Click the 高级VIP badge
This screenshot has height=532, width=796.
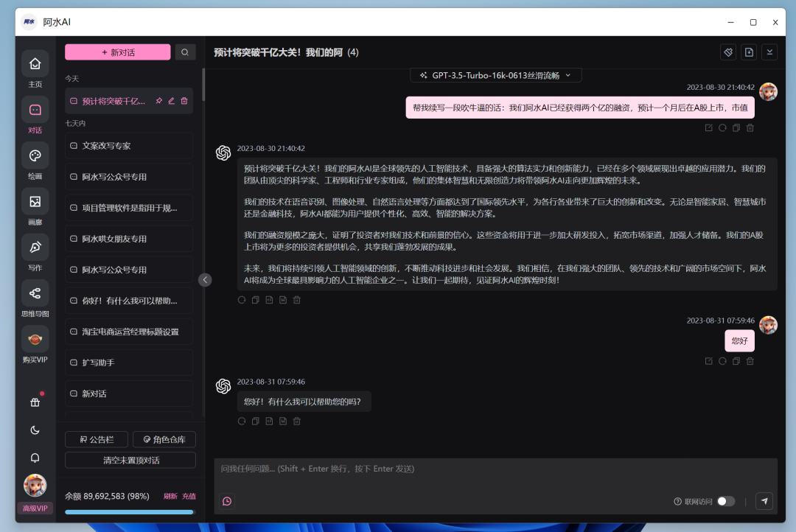[x=35, y=508]
